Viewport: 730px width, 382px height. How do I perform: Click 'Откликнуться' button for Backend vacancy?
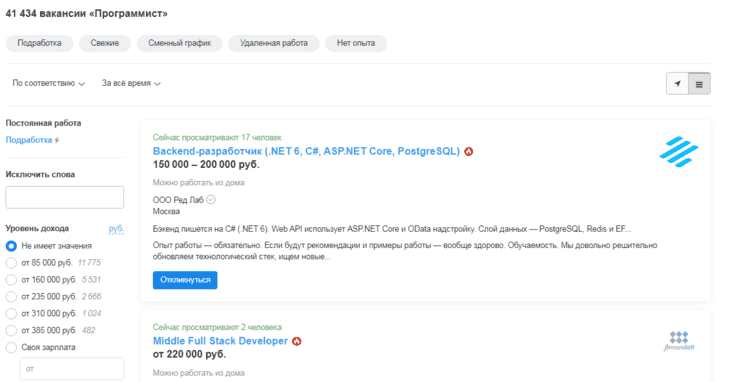(185, 280)
